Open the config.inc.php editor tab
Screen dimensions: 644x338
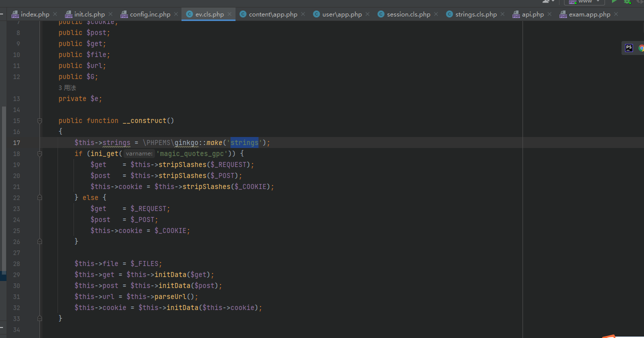coord(150,14)
